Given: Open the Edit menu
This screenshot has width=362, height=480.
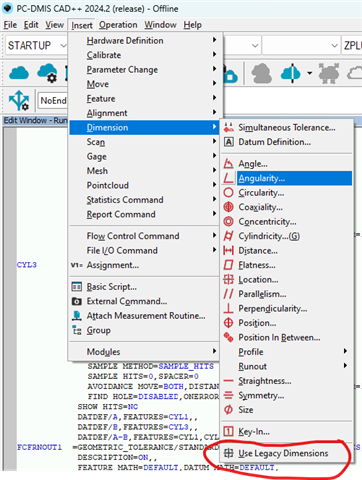Looking at the screenshot, I should [31, 25].
